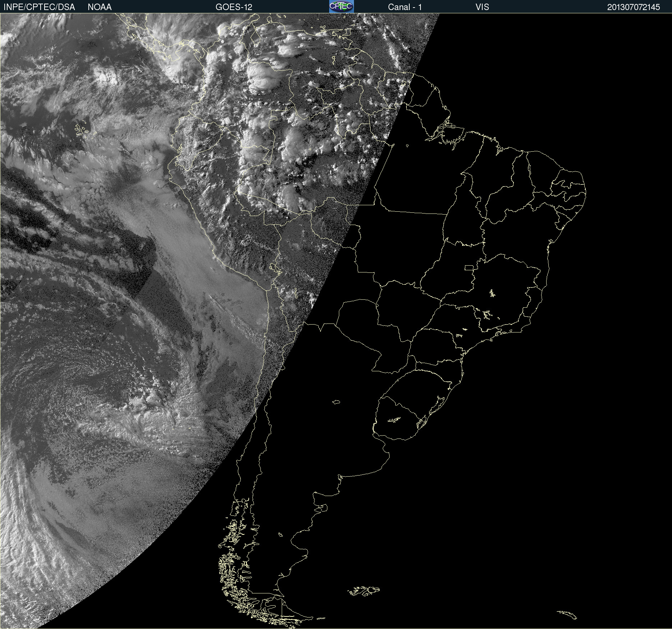Click the Canal - 1 label
Screen dimensions: 672x629
tap(405, 7)
